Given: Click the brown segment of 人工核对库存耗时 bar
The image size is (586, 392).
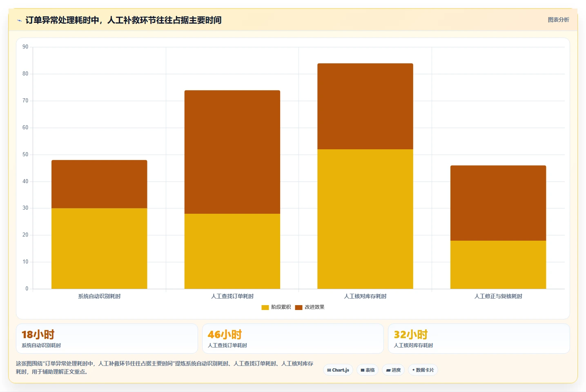Looking at the screenshot, I should click(365, 106).
